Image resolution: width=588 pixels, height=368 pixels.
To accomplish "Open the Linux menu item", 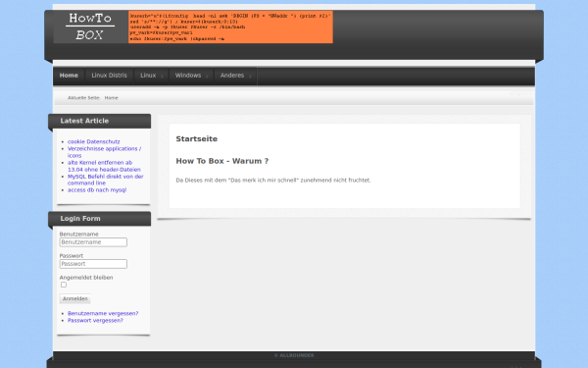I will coord(148,76).
